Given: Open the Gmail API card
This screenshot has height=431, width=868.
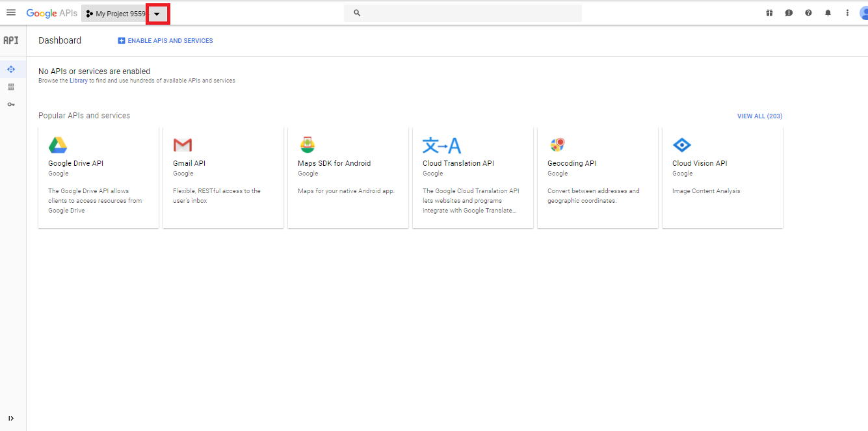Looking at the screenshot, I should pos(223,177).
